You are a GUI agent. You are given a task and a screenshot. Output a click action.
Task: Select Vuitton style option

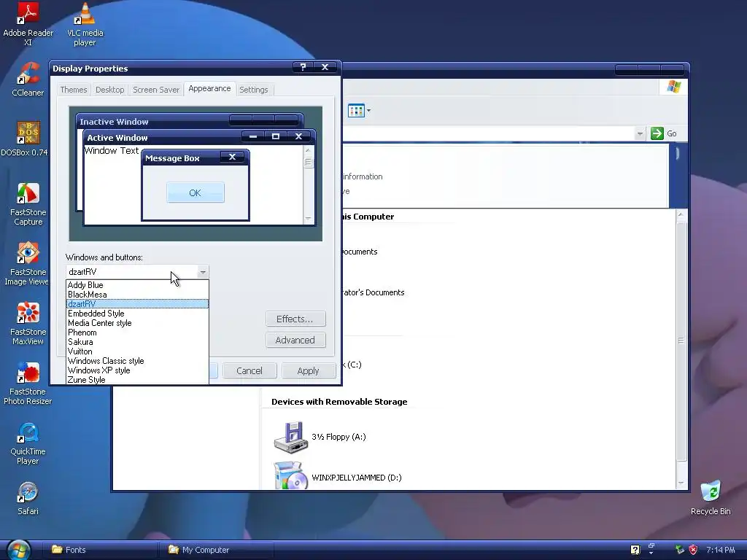tap(137, 351)
